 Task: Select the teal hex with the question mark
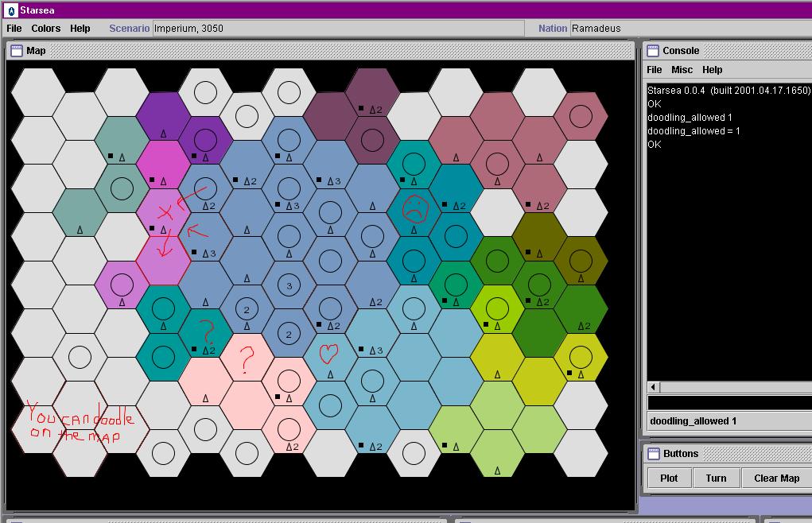tap(204, 332)
